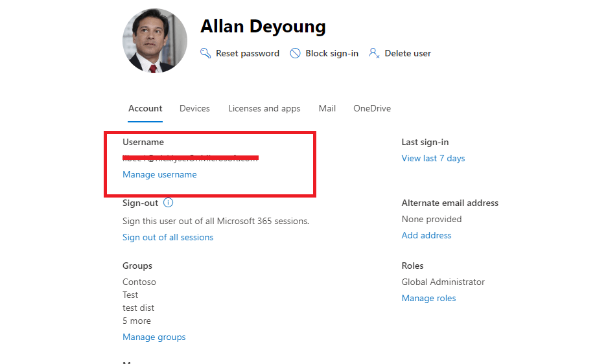Switch to the OneDrive tab
The height and width of the screenshot is (364, 608).
coord(372,109)
